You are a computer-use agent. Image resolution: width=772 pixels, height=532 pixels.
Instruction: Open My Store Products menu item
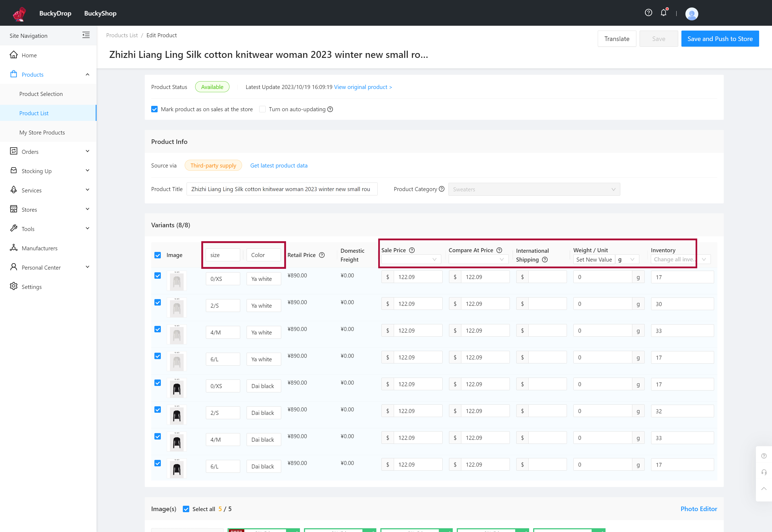coord(42,132)
